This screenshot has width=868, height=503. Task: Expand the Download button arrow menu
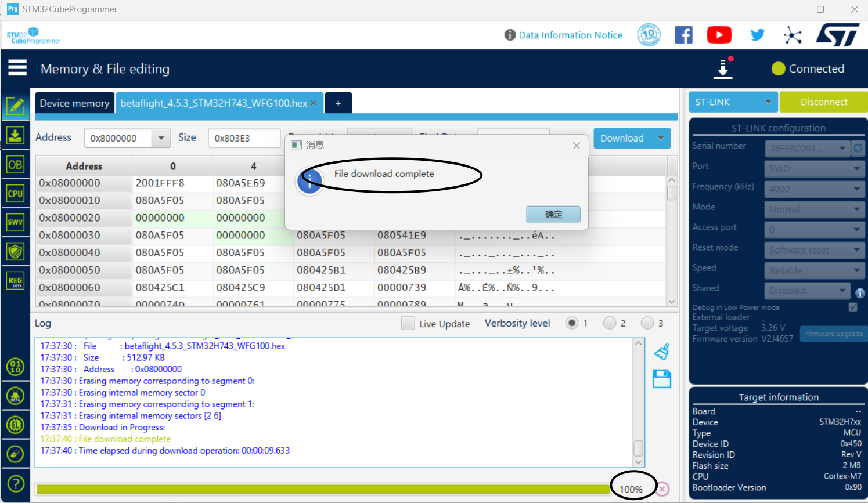click(661, 138)
